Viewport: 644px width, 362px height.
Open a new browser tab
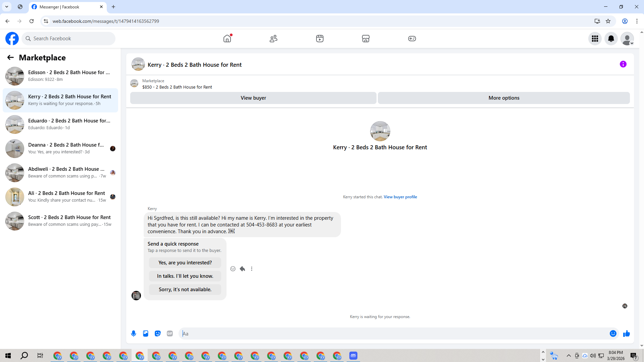(113, 7)
